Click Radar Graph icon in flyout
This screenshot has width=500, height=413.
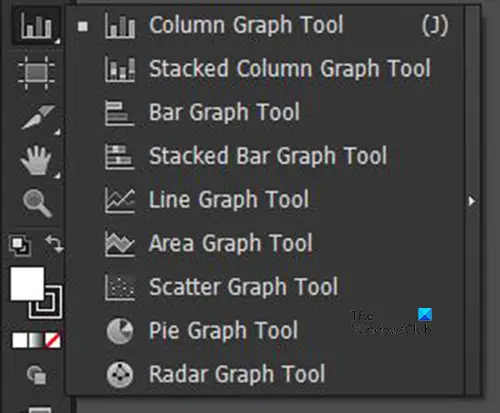pos(120,375)
